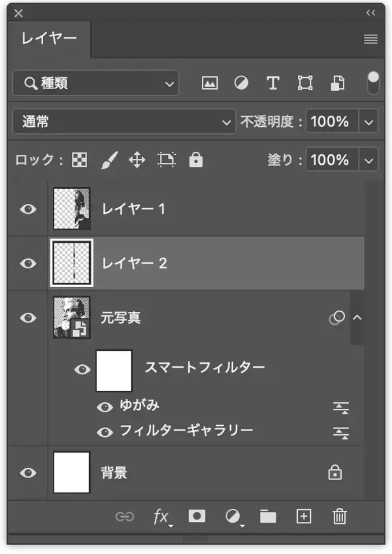
Task: Collapse the panel with double arrows
Action: (x=371, y=12)
